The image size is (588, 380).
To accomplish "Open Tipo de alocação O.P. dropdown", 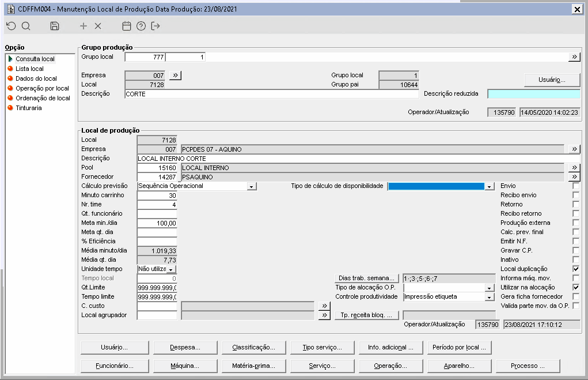I will pos(489,288).
